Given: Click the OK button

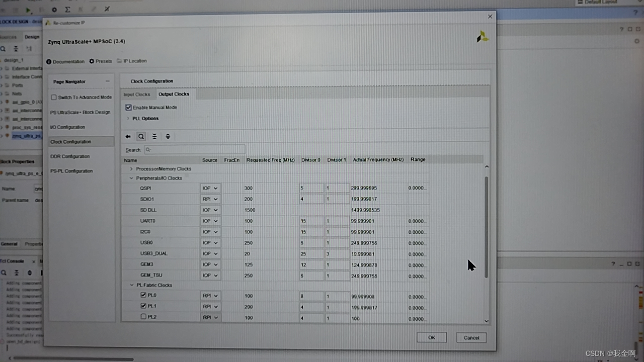Looking at the screenshot, I should point(432,337).
